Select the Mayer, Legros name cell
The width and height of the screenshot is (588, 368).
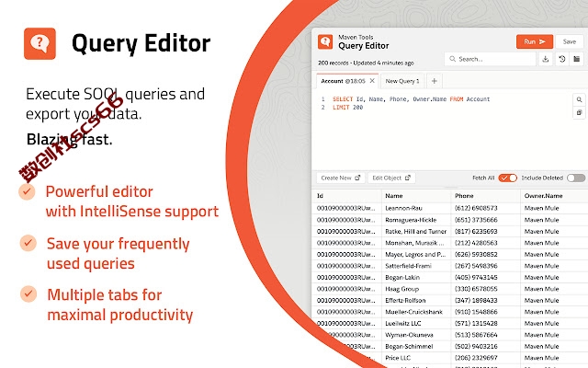click(x=415, y=254)
